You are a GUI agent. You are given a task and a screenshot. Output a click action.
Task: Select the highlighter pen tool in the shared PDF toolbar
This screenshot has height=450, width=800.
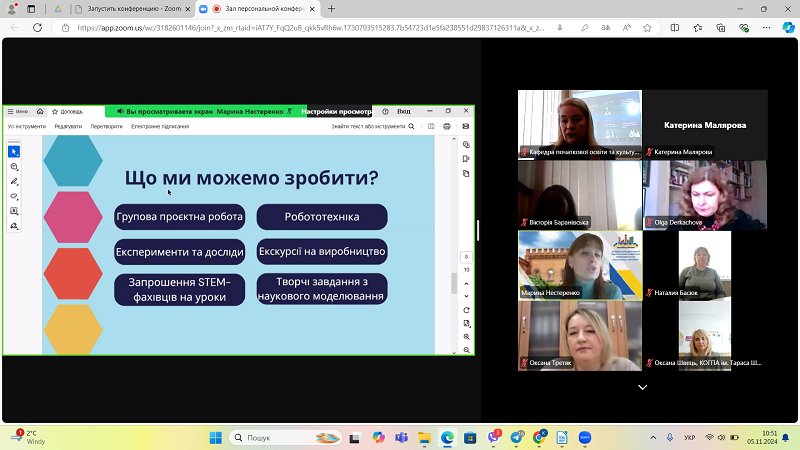tap(14, 182)
